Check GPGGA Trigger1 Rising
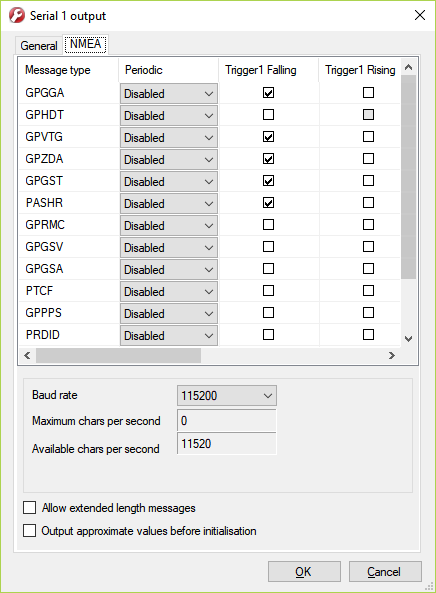 pyautogui.click(x=368, y=93)
